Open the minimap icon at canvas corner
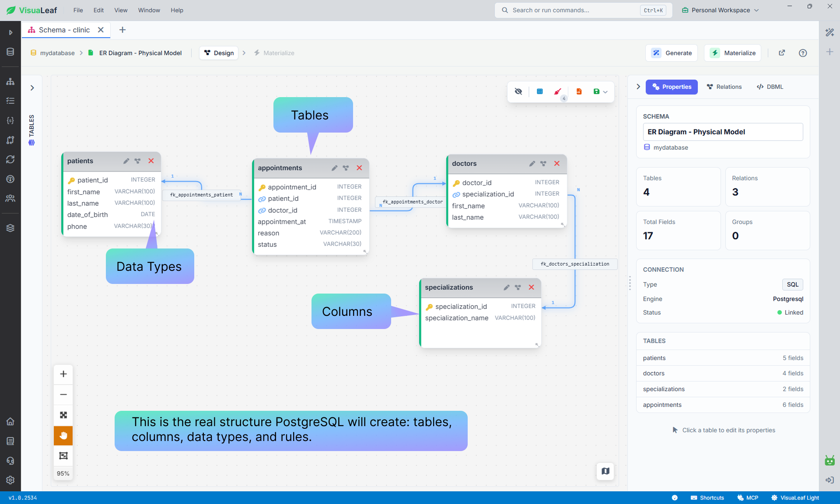This screenshot has width=840, height=504. [x=605, y=471]
